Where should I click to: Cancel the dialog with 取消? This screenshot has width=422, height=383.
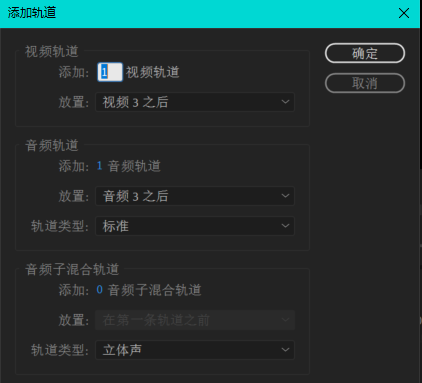coord(365,83)
